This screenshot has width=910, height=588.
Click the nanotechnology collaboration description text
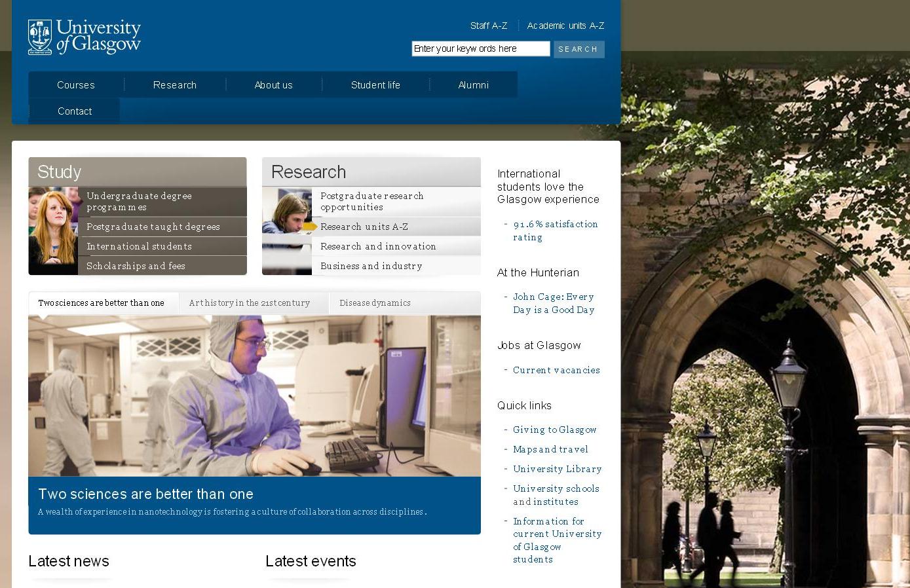(233, 512)
